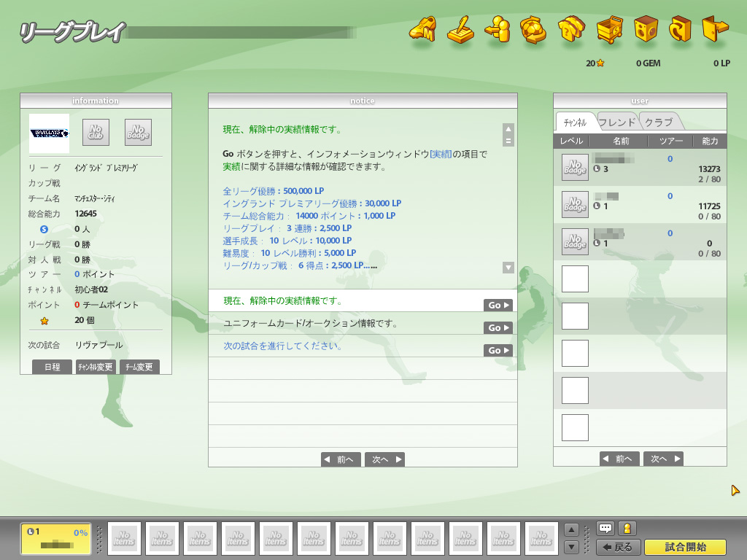Click the 0 LP balance
This screenshot has width=747, height=560.
click(x=721, y=63)
